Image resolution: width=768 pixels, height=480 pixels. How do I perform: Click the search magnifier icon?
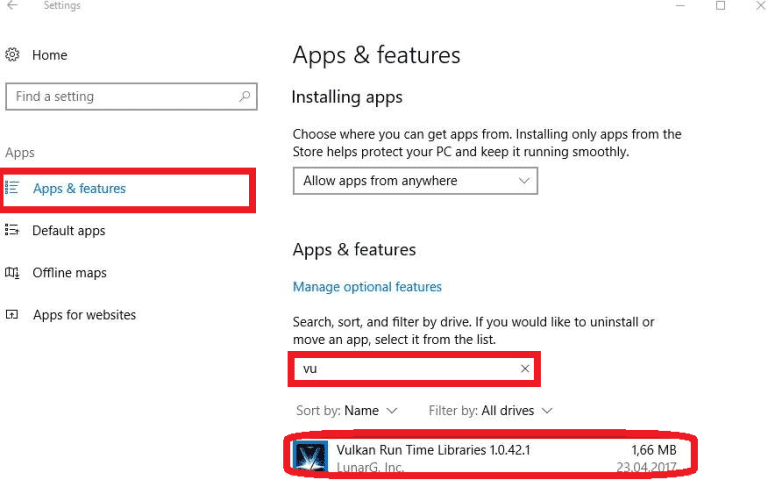click(244, 97)
